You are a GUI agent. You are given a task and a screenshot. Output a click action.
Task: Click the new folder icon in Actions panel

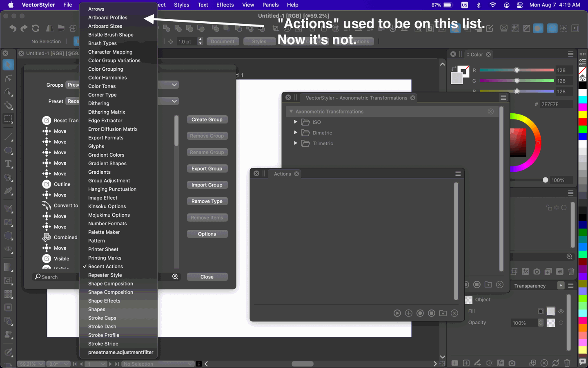click(x=443, y=313)
